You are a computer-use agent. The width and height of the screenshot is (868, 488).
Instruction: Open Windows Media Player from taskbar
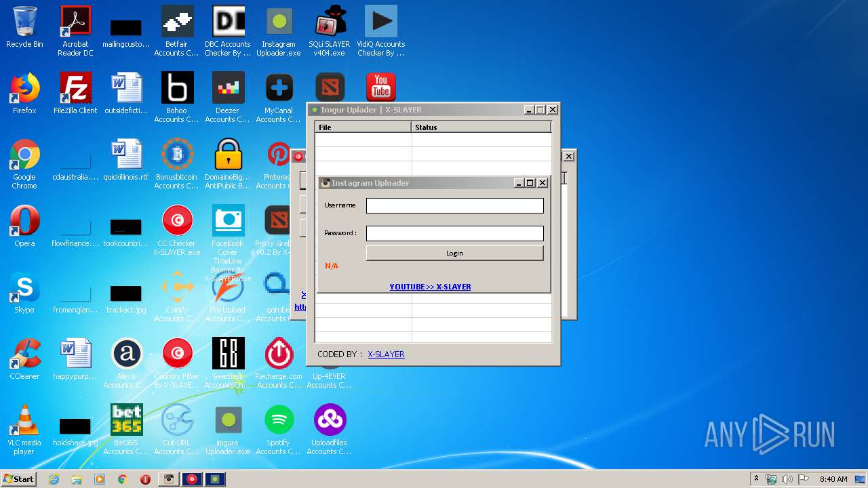pos(100,479)
